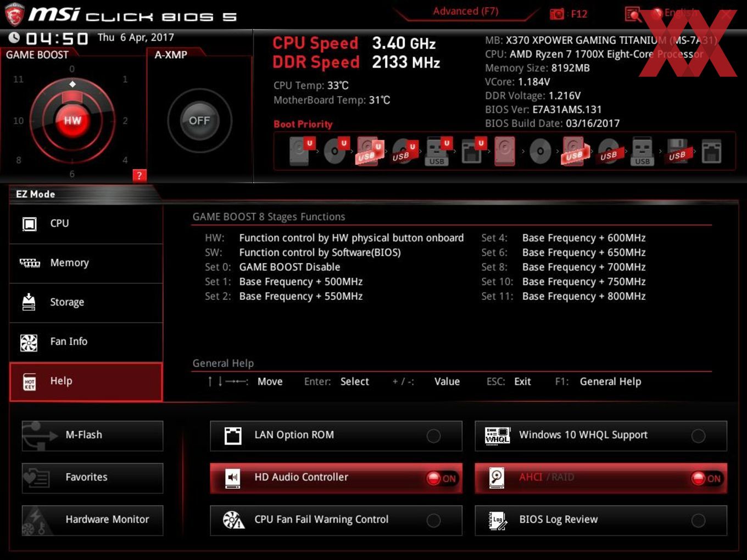Open the BIOS search magnifier icon
Image resolution: width=747 pixels, height=560 pixels.
pos(633,14)
